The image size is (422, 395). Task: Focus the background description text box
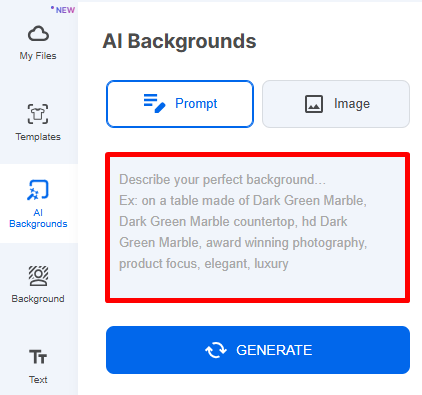click(258, 228)
